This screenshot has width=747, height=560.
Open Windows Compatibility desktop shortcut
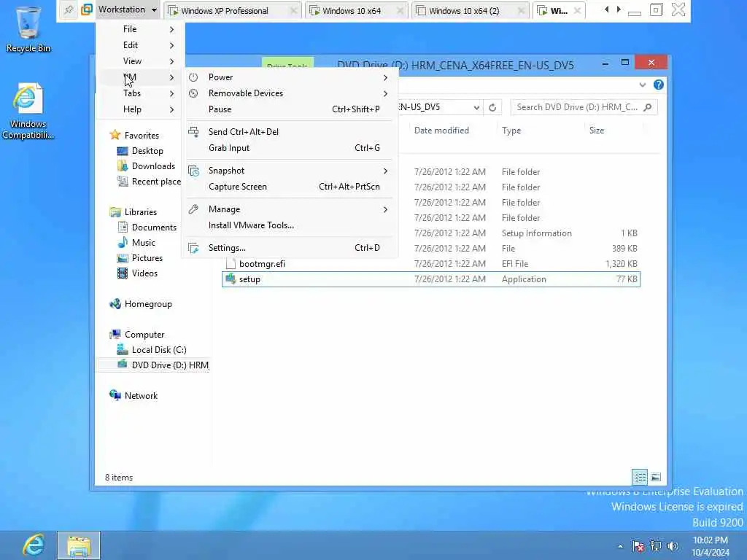tap(28, 112)
